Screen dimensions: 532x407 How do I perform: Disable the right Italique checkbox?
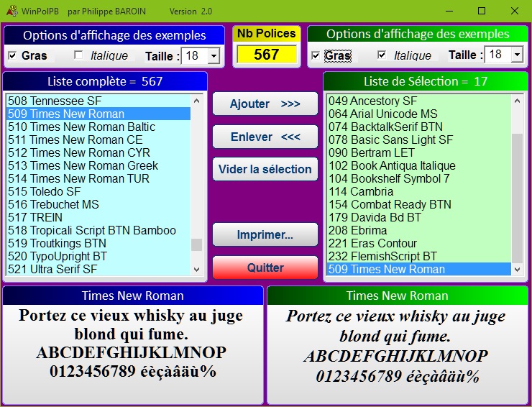[x=382, y=55]
